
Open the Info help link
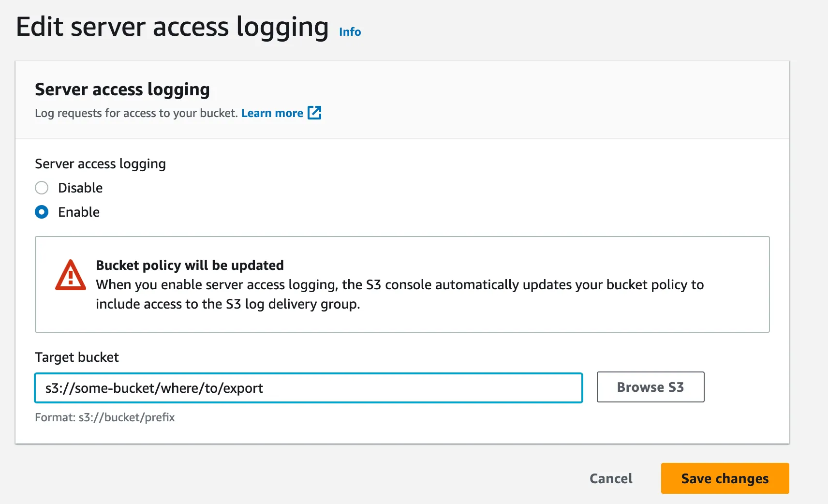(x=350, y=31)
